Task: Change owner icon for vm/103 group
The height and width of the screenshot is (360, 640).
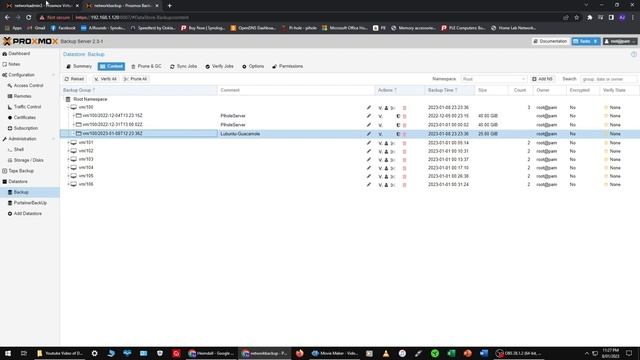Action: (x=386, y=160)
